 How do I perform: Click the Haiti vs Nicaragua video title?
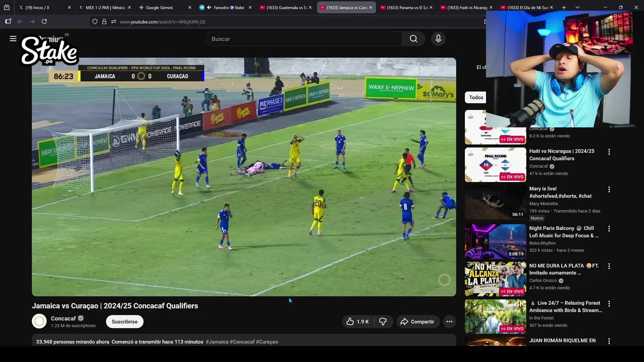561,155
